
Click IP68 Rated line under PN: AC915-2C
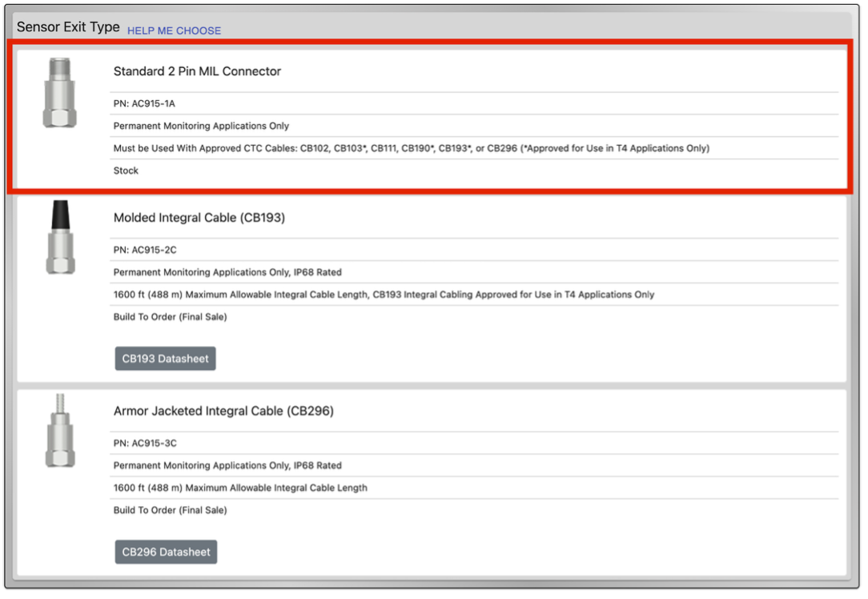[x=227, y=272]
